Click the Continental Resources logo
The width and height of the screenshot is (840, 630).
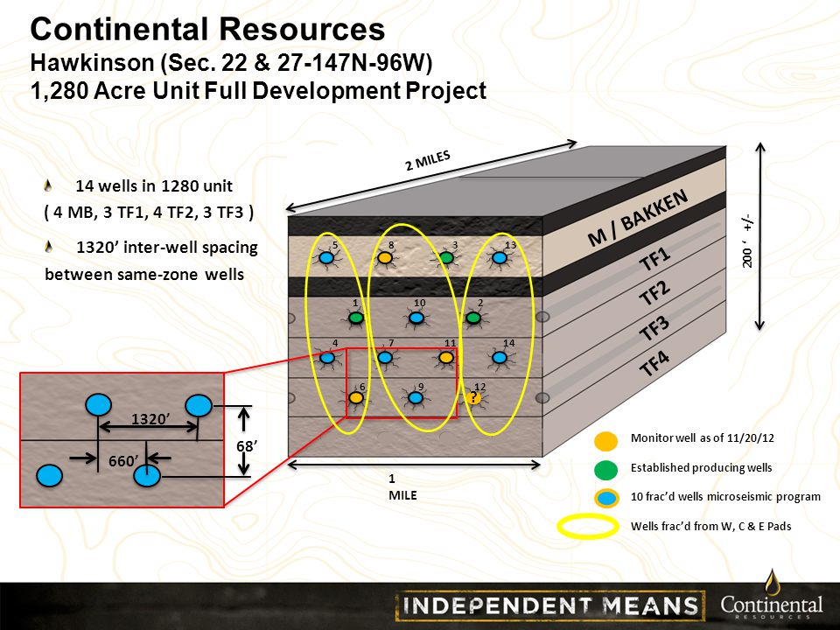coord(772,596)
